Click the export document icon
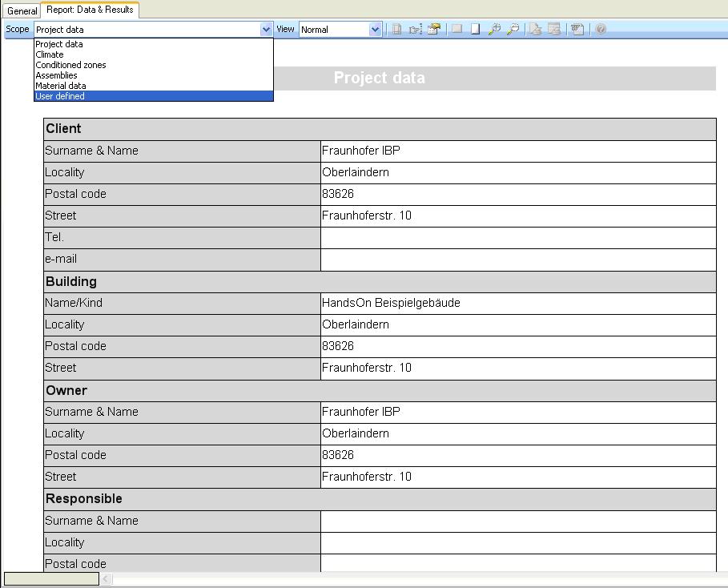Viewport: 728px width, 588px height. pyautogui.click(x=535, y=30)
